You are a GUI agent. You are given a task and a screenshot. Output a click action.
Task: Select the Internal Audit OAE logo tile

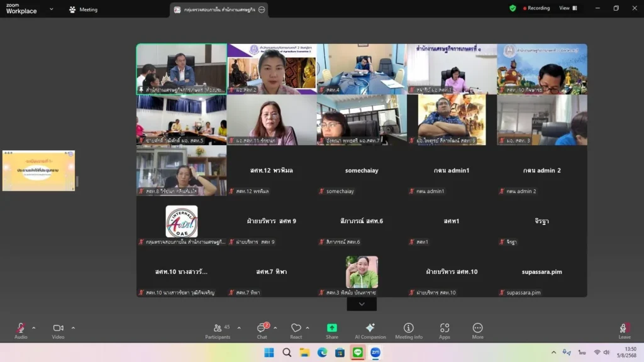point(182,222)
